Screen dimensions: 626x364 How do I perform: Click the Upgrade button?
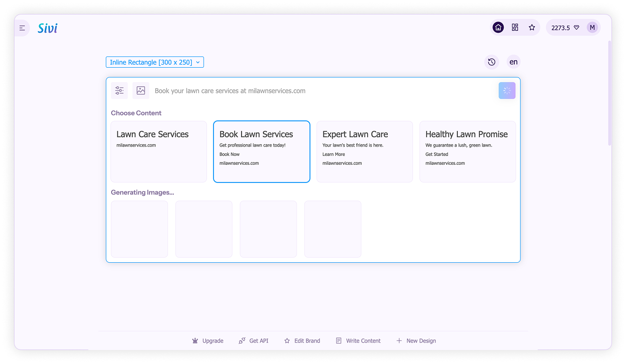[x=208, y=341]
